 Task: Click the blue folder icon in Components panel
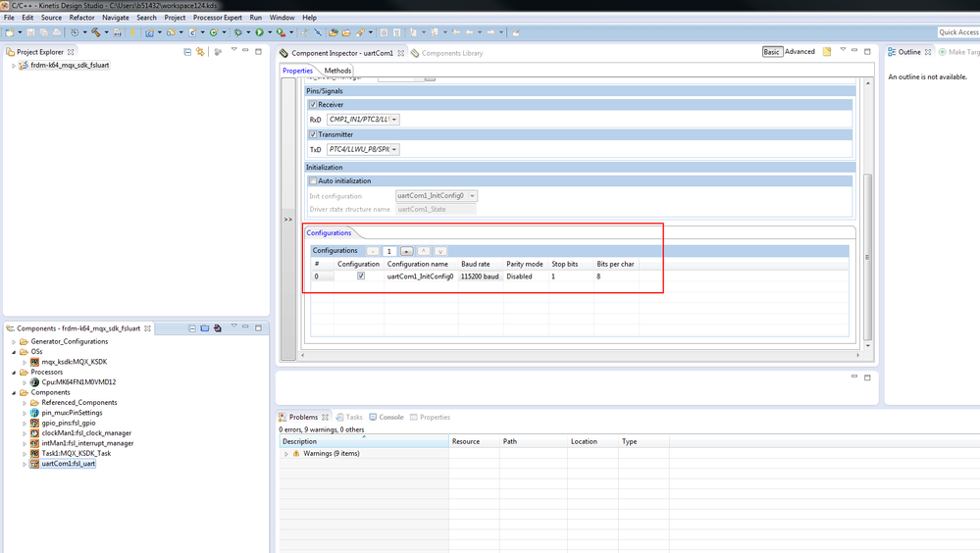pos(205,328)
